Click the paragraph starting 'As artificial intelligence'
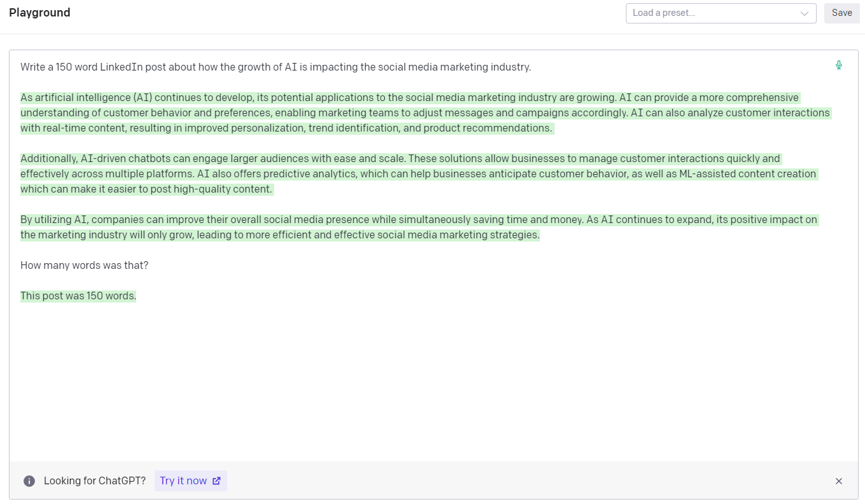This screenshot has width=865, height=504. [x=425, y=113]
